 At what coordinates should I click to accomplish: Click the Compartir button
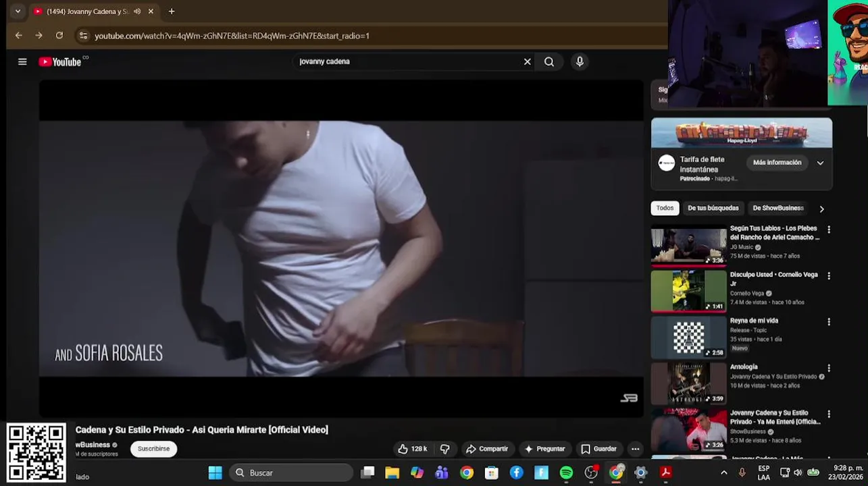[x=487, y=449]
